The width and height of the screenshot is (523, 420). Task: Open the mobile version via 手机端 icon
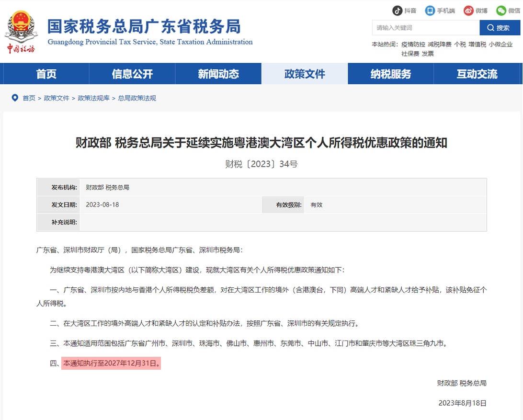coord(431,11)
